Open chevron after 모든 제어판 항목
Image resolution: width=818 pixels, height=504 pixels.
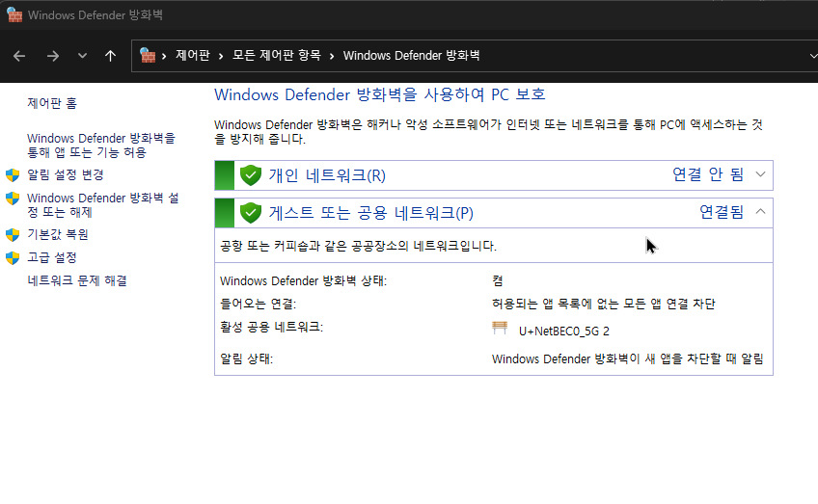[x=331, y=56]
